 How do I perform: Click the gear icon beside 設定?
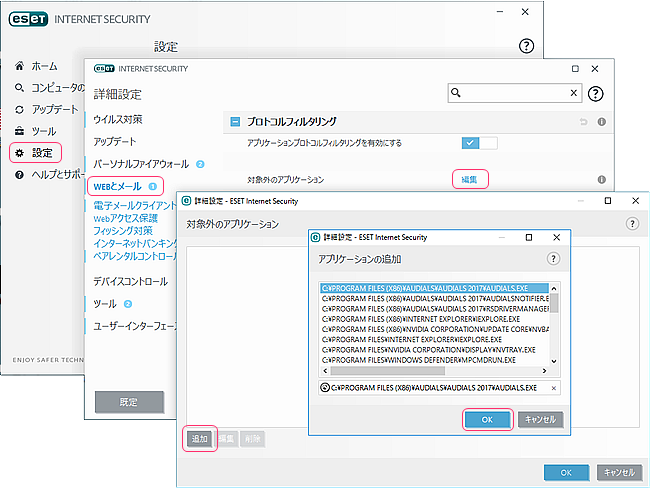(x=19, y=153)
